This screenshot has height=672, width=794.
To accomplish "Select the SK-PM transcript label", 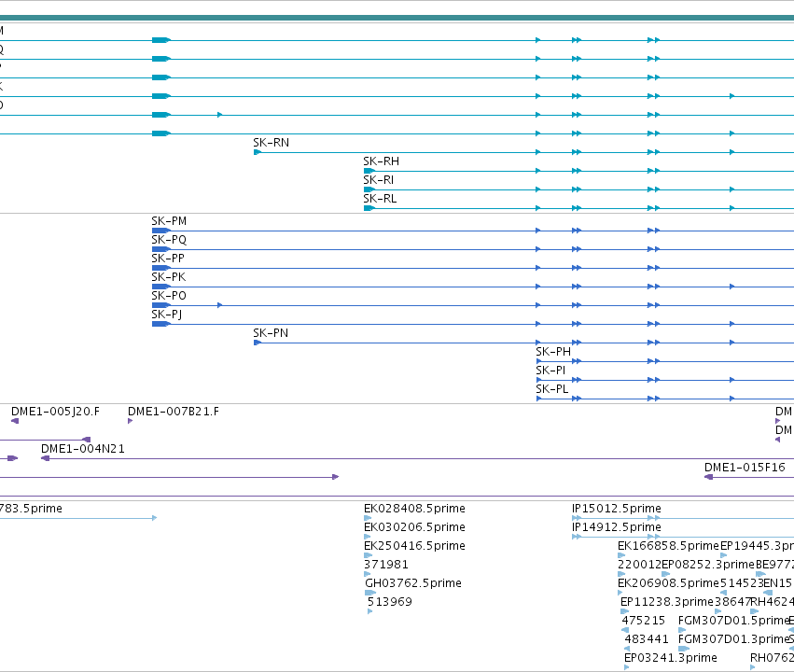I will (169, 221).
